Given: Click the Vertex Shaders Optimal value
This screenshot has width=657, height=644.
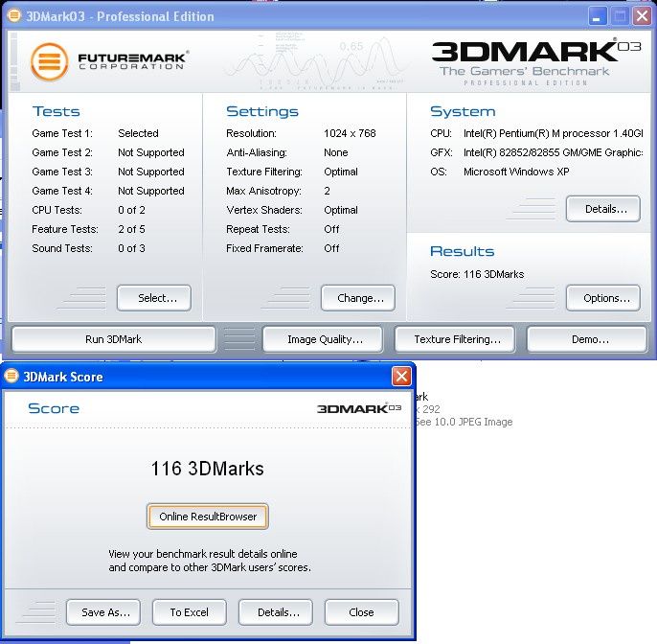Looking at the screenshot, I should (341, 210).
